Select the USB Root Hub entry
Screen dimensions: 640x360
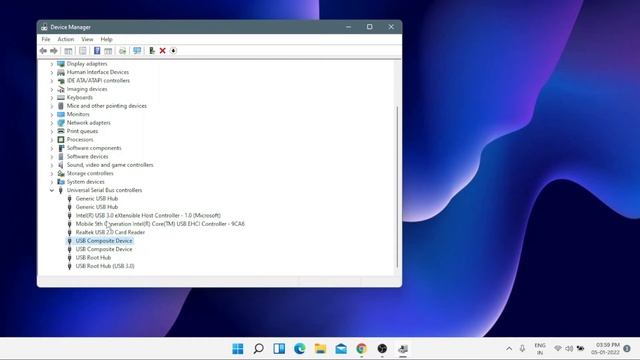coord(93,258)
